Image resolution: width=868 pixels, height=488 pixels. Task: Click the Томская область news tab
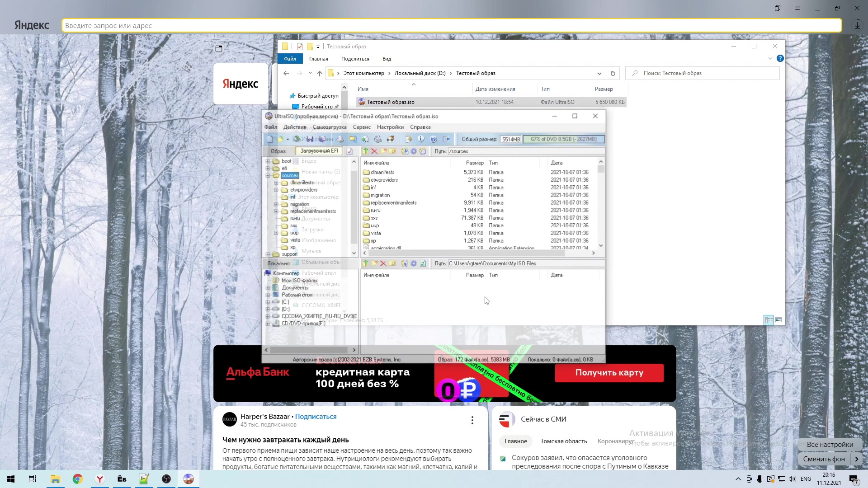(564, 441)
